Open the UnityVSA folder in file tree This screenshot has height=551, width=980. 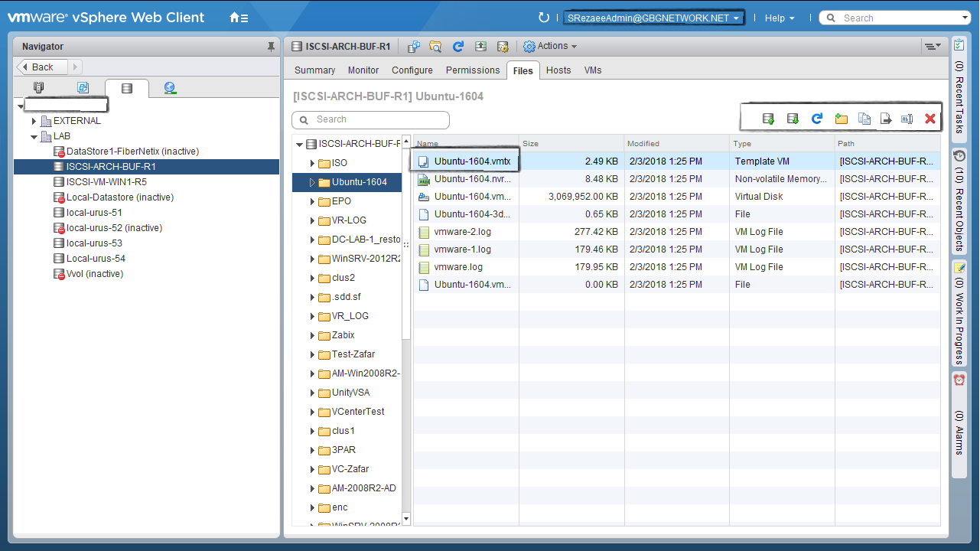point(350,393)
